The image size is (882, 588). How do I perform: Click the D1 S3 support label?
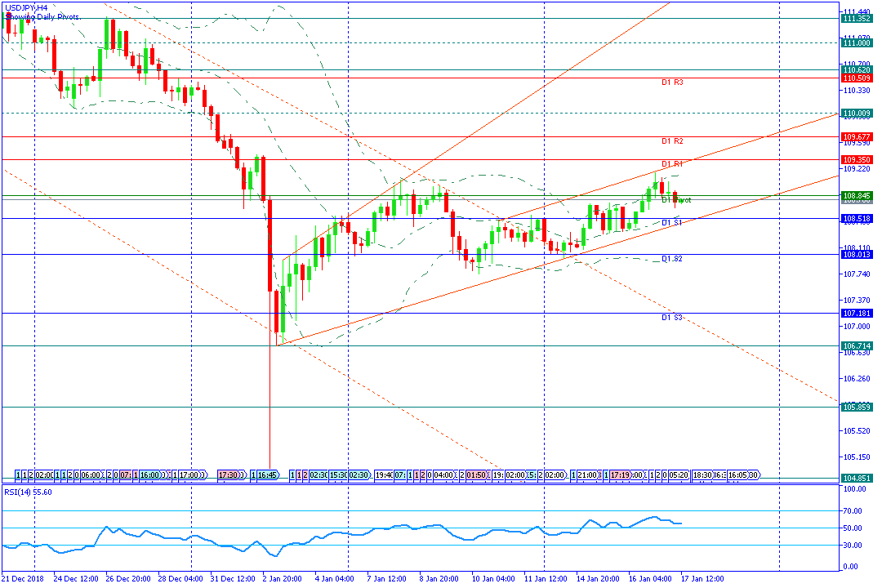tap(672, 318)
